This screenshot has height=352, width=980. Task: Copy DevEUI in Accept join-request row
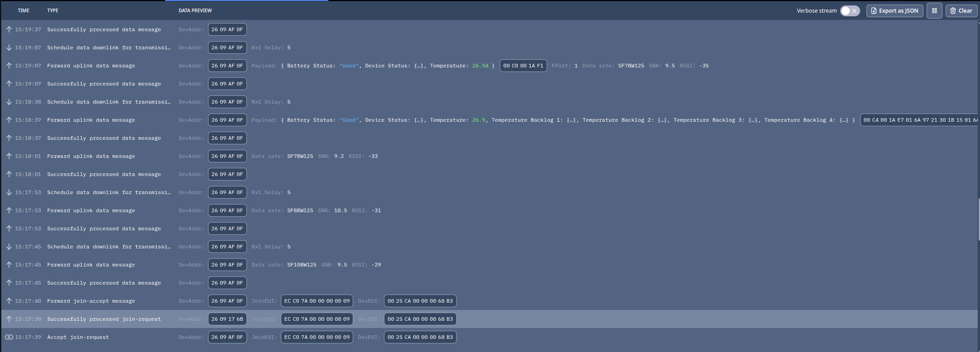pyautogui.click(x=420, y=337)
